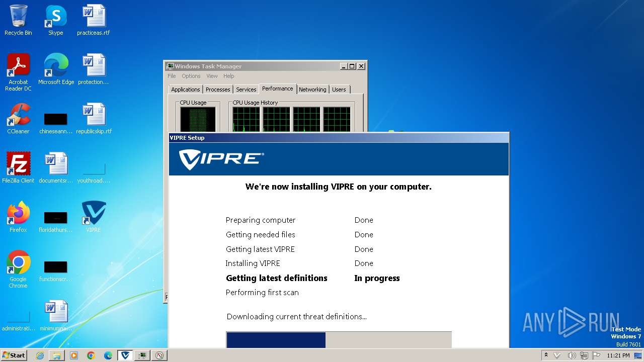Select the youthroad desktop file
Screen dimensions: 644x362
click(x=94, y=172)
